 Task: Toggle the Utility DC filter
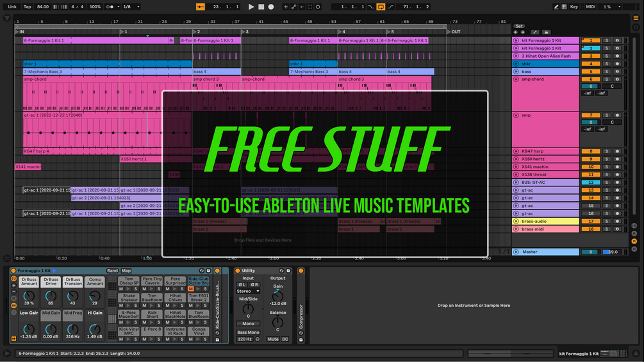point(285,339)
